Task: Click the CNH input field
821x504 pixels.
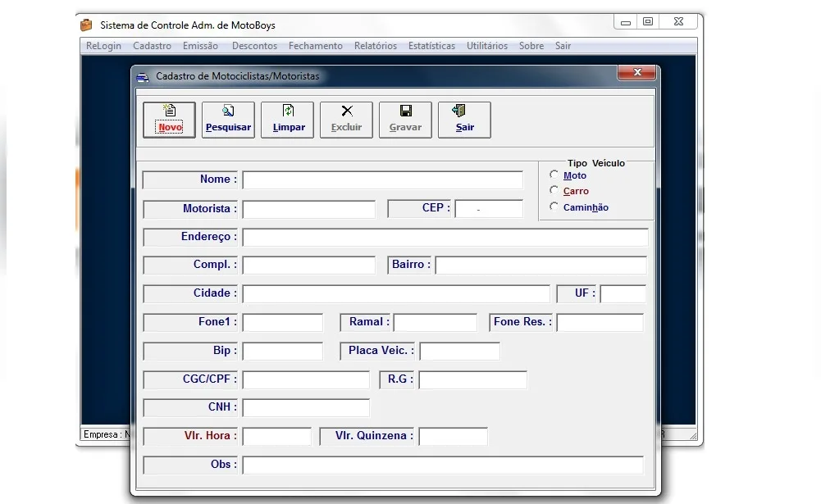Action: (306, 407)
